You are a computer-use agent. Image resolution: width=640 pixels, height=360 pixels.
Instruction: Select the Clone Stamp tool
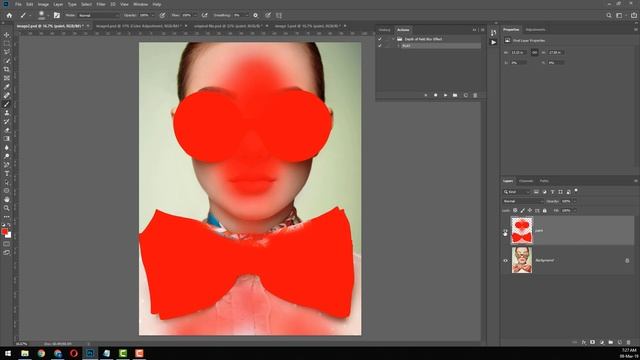[7, 113]
